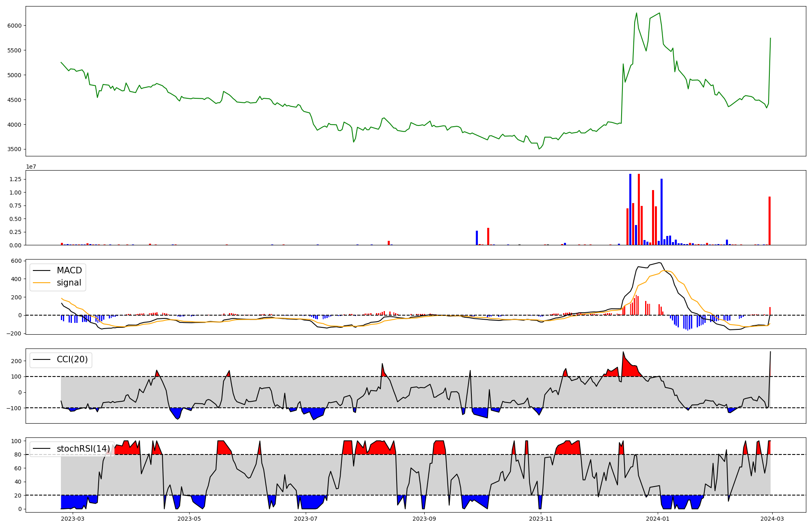Screen dimensions: 812x528
Task: Click the 80 stochRSI axis tick label
Action: pos(18,454)
